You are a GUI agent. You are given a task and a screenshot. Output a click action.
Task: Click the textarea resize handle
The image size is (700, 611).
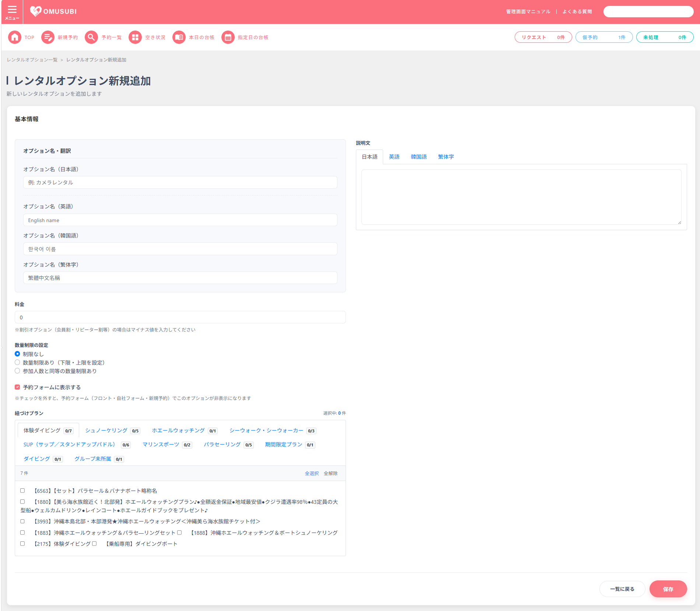[679, 222]
